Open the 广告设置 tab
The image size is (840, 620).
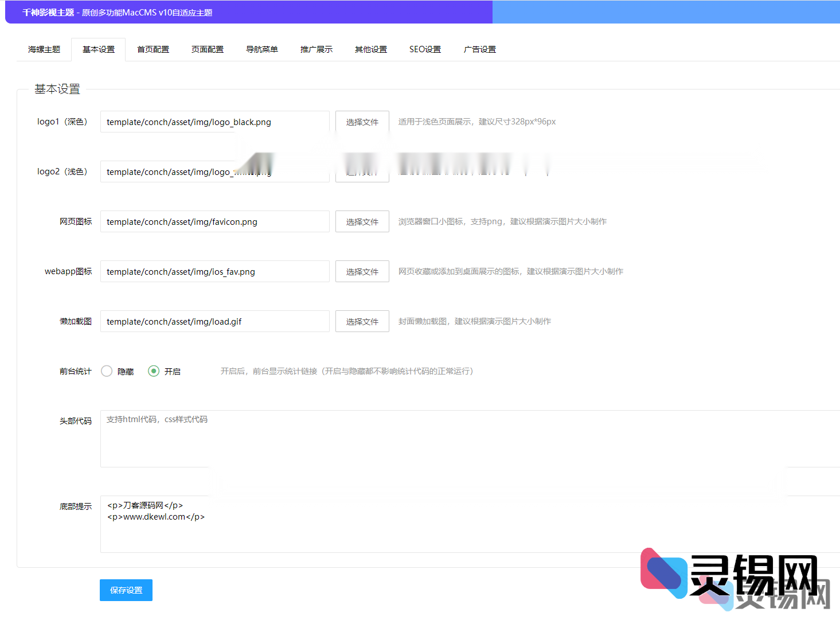tap(479, 49)
